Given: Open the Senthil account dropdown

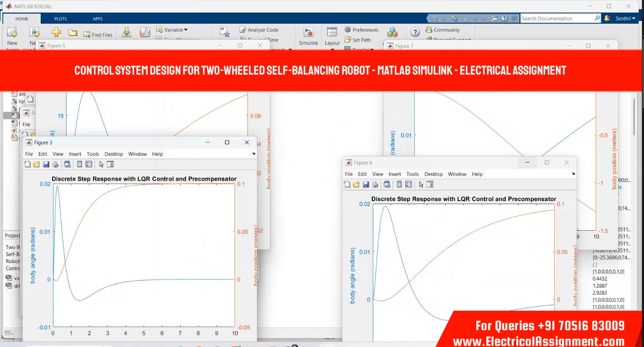Looking at the screenshot, I should coord(625,18).
